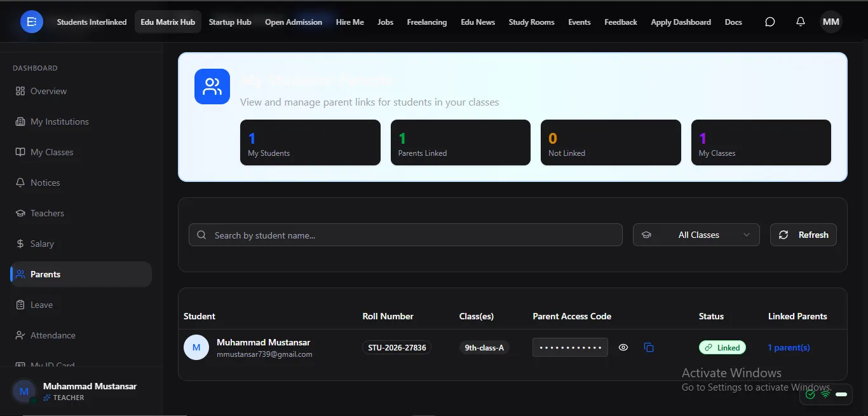Click the blue parents icon in header card
This screenshot has width=868, height=416.
click(212, 87)
